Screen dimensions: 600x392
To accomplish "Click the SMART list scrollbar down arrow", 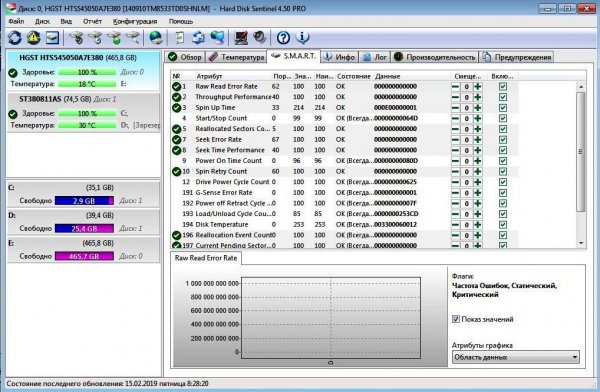I will [x=581, y=243].
